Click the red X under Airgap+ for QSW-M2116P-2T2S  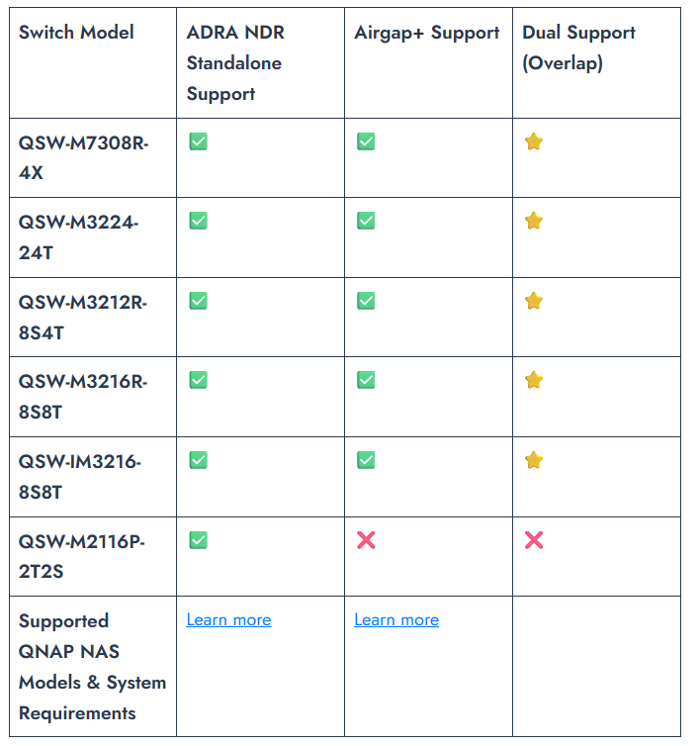click(366, 540)
